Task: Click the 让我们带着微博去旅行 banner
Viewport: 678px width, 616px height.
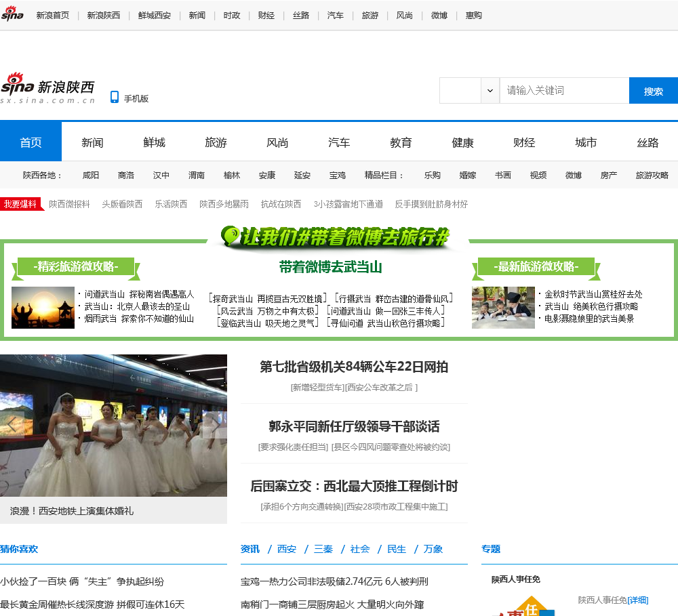Action: click(x=335, y=237)
